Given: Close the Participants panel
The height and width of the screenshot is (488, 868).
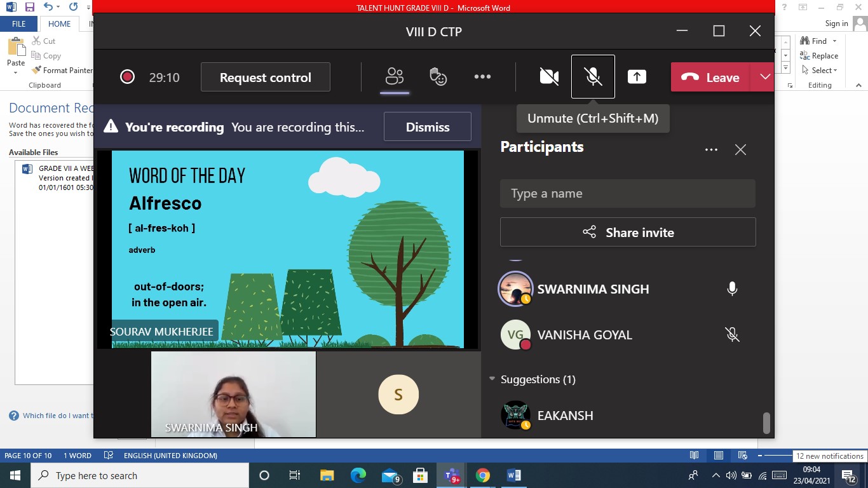Looking at the screenshot, I should coord(740,150).
